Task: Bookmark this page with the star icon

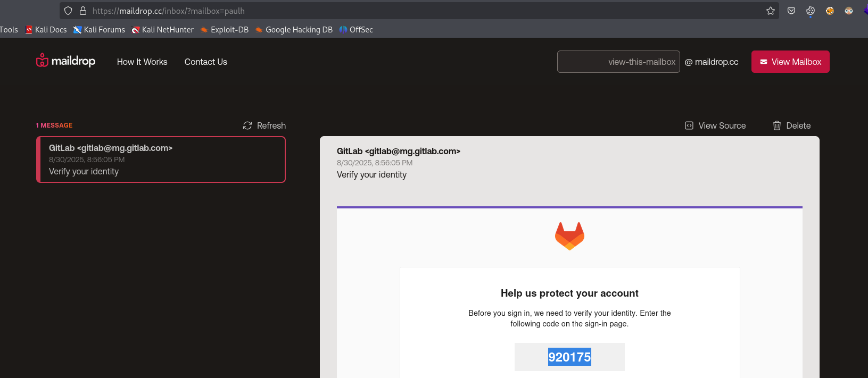Action: (770, 11)
